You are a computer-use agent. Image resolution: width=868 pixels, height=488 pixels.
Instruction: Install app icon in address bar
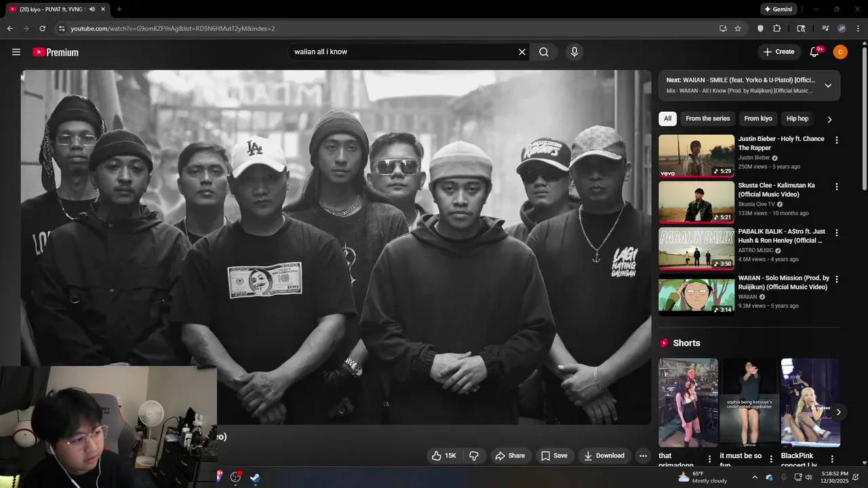pyautogui.click(x=723, y=28)
